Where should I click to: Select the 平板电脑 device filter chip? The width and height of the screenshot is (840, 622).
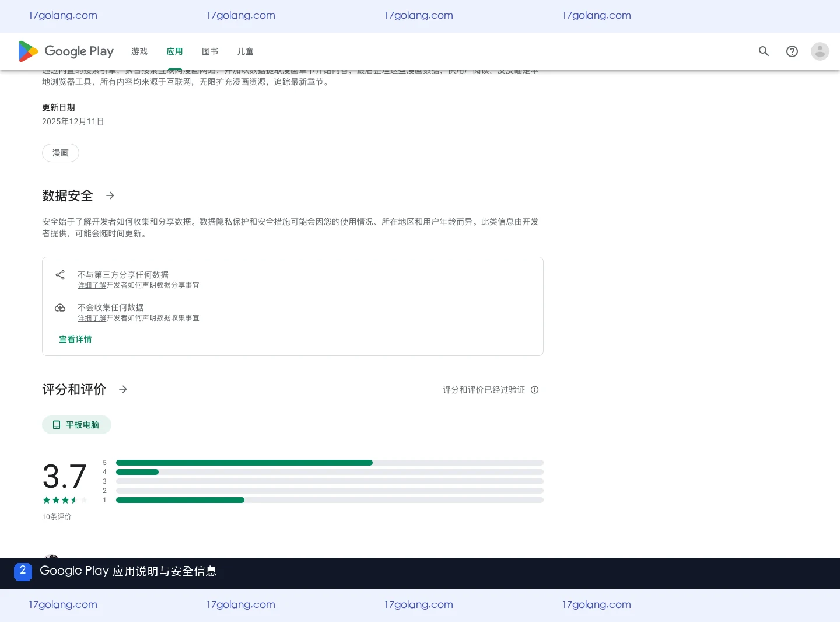point(76,425)
